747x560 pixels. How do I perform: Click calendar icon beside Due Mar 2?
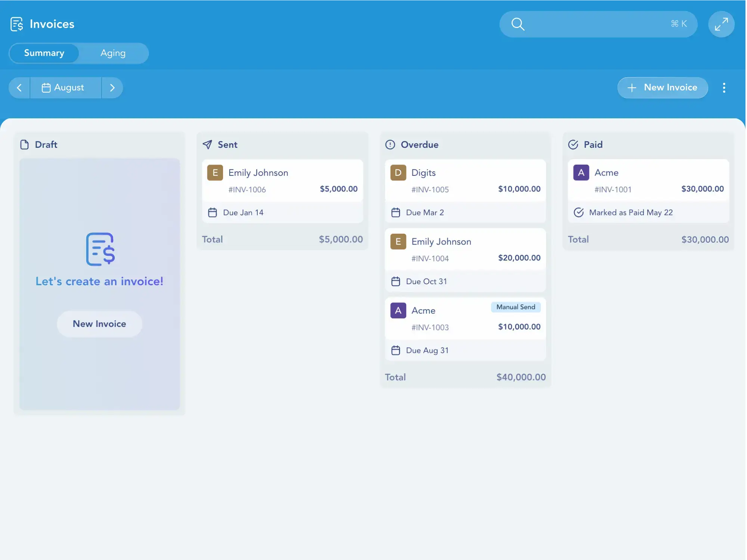click(396, 212)
